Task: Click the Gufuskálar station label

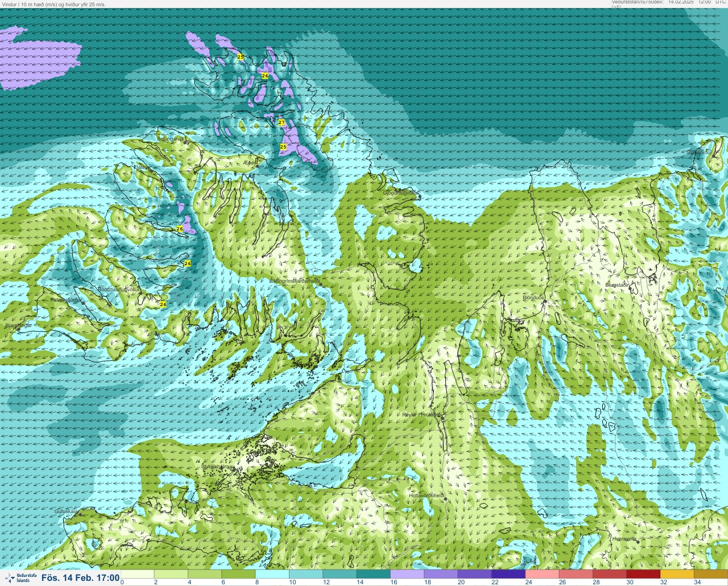Action: pos(66,511)
